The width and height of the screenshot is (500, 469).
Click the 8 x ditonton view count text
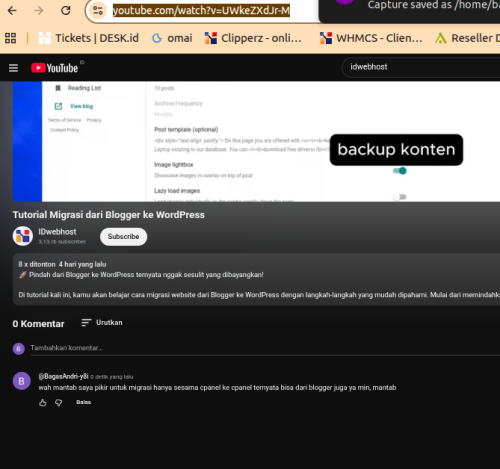click(37, 264)
